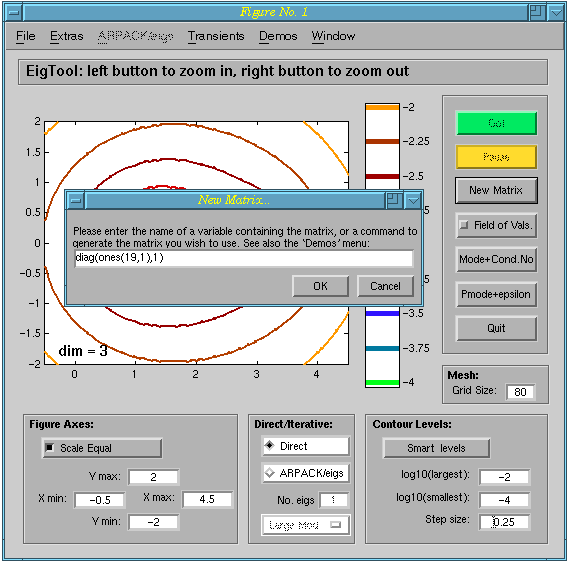The height and width of the screenshot is (563, 569).
Task: Cancel the New Matrix dialog
Action: click(x=385, y=286)
